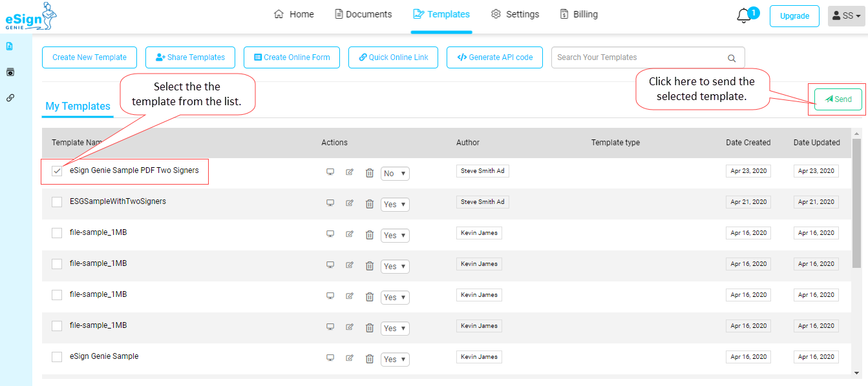
Task: Click Create New Template button
Action: pos(89,57)
